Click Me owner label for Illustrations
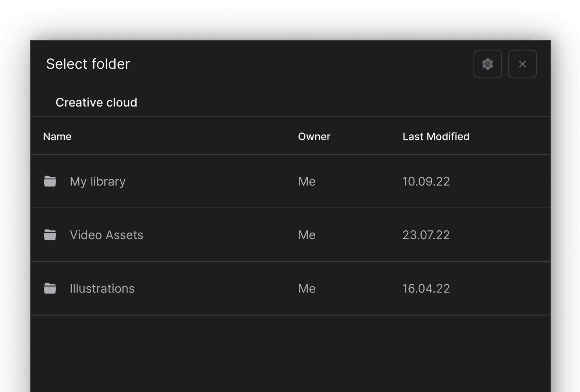The height and width of the screenshot is (392, 580). point(307,288)
